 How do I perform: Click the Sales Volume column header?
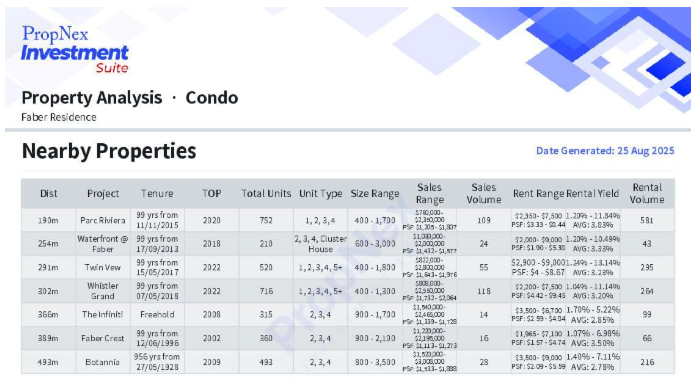point(484,194)
